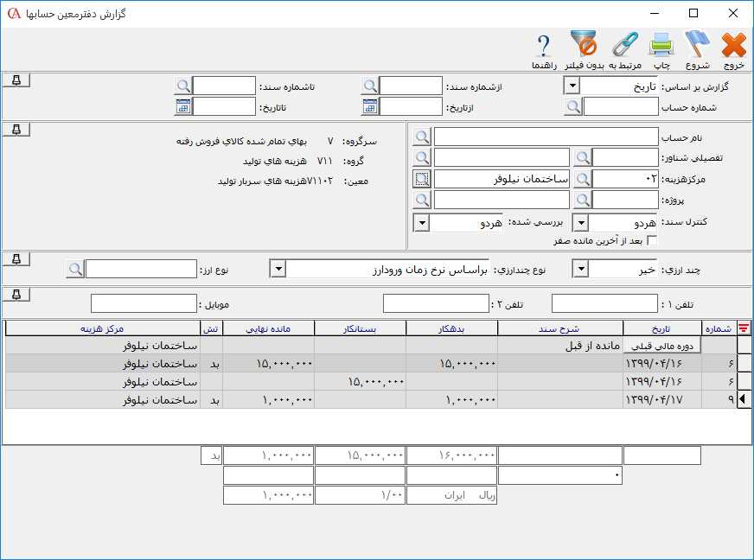Click search icon beside شماره حساب field
Image resolution: width=754 pixels, height=560 pixels.
[572, 106]
